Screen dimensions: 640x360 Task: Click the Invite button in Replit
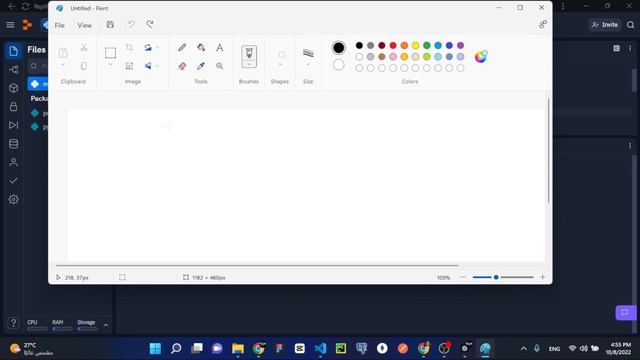tap(605, 25)
